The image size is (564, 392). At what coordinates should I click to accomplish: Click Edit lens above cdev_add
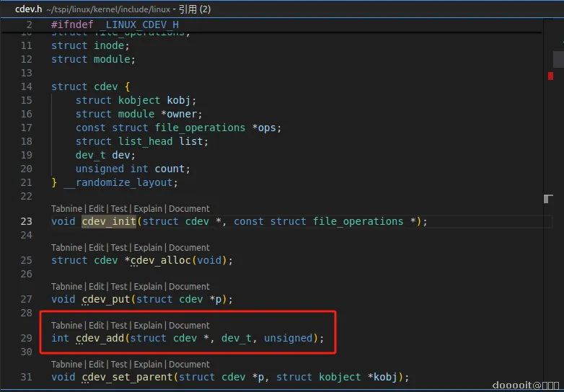97,325
